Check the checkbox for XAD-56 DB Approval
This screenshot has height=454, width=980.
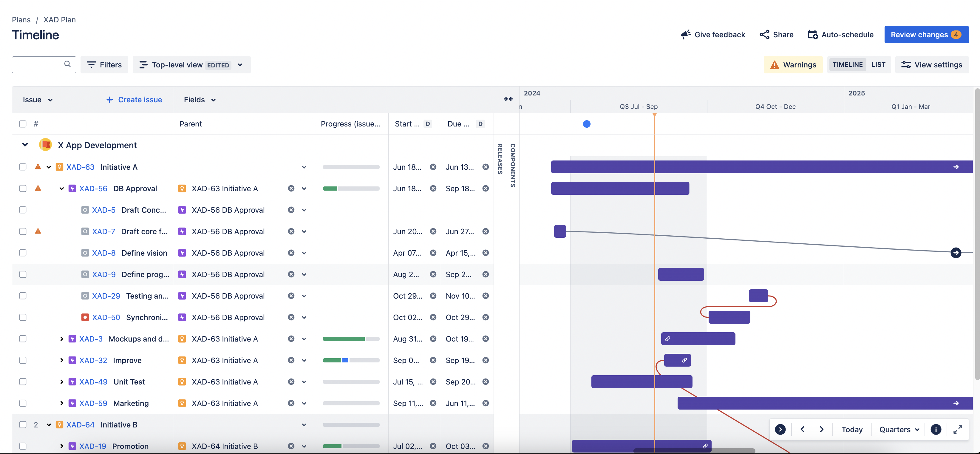pyautogui.click(x=23, y=189)
